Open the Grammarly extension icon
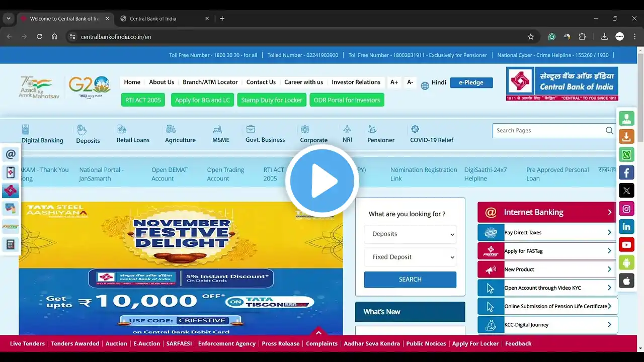This screenshot has width=644, height=362. 552,37
